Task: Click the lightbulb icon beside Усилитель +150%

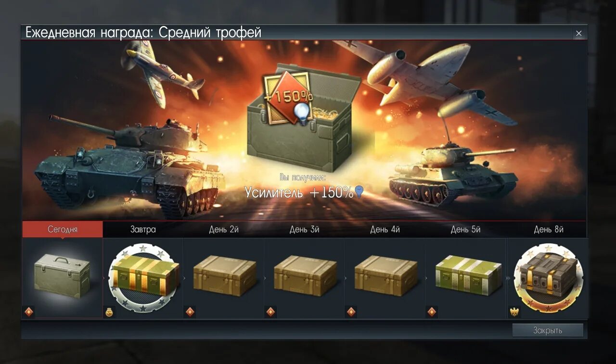Action: tap(359, 192)
